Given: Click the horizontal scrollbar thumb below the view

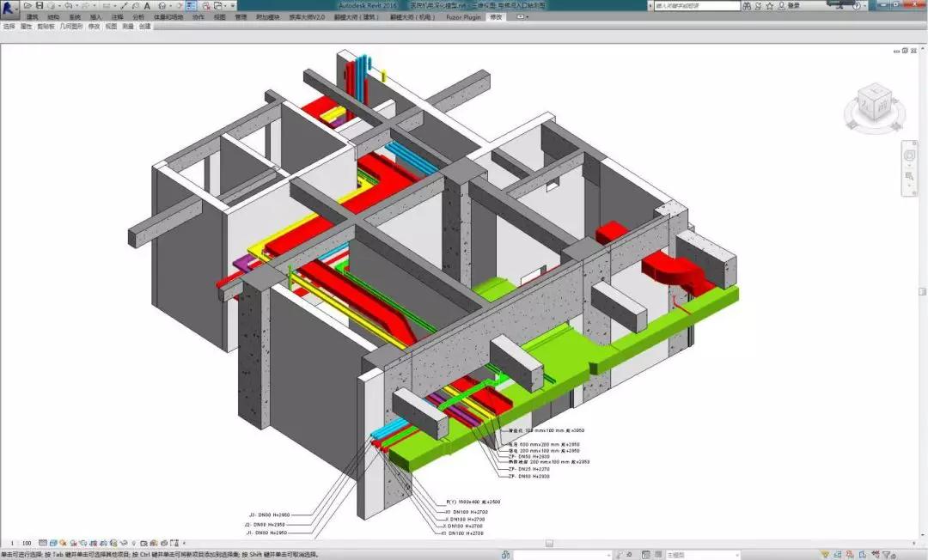Looking at the screenshot, I should 549,543.
